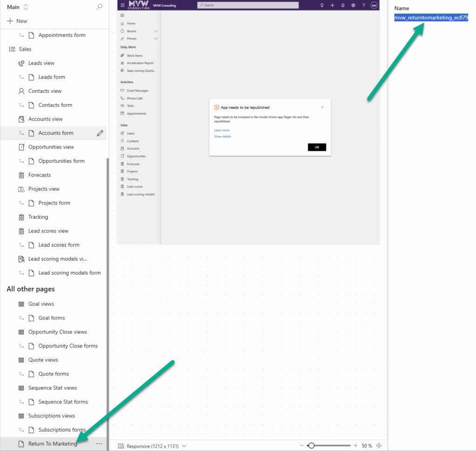This screenshot has height=451, width=476.
Task: Click the search icon in Pages panel
Action: [x=99, y=7]
